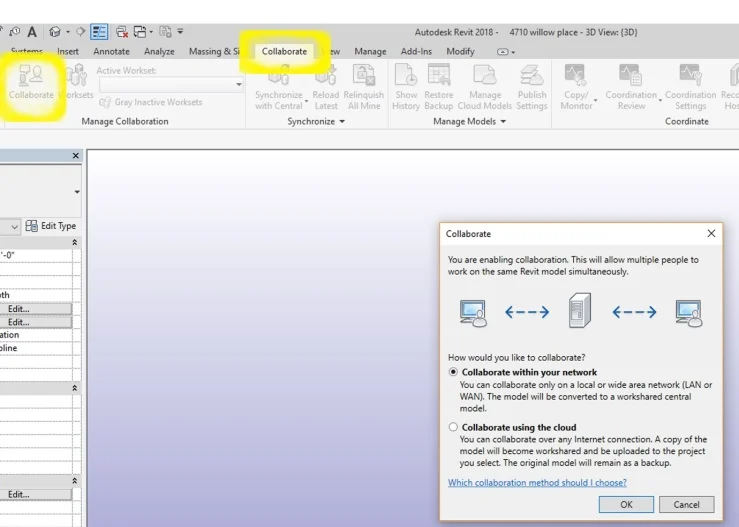Click OK in the Collaborate dialog
This screenshot has height=527, width=739.
click(x=626, y=504)
